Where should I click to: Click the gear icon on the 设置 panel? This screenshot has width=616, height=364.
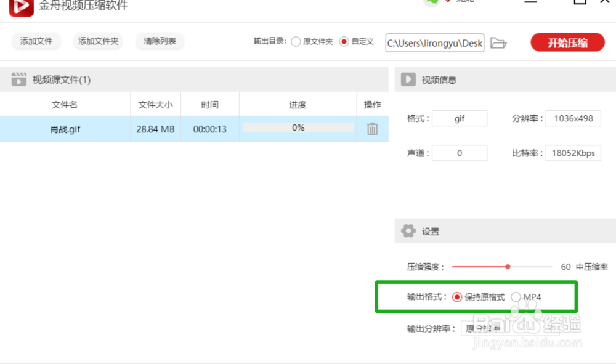pyautogui.click(x=408, y=231)
